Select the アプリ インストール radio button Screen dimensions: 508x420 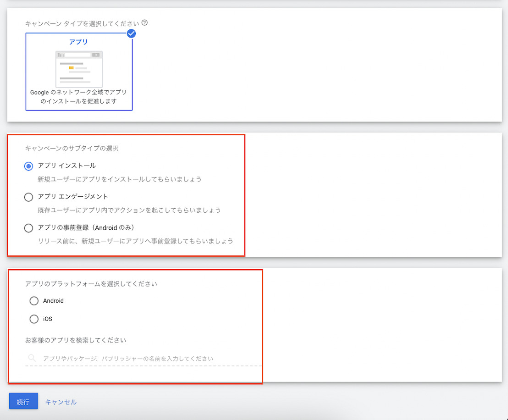pyautogui.click(x=28, y=166)
